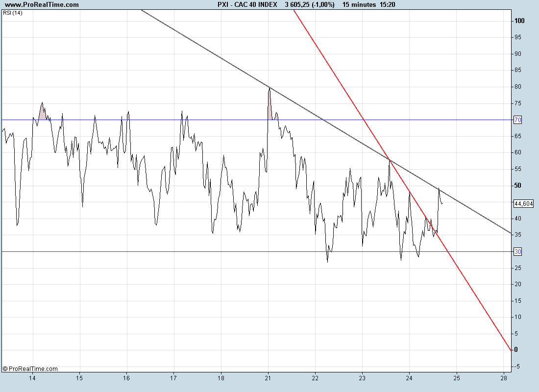Click date 25 on the time axis

click(x=456, y=378)
